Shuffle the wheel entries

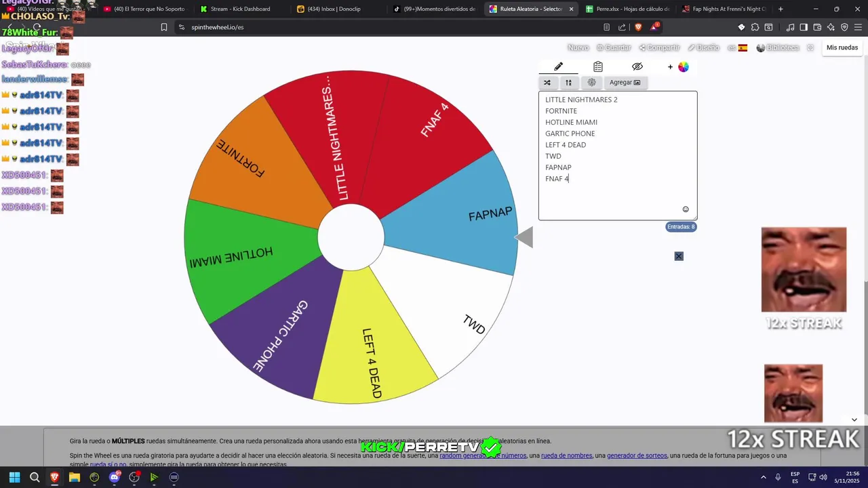tap(547, 83)
